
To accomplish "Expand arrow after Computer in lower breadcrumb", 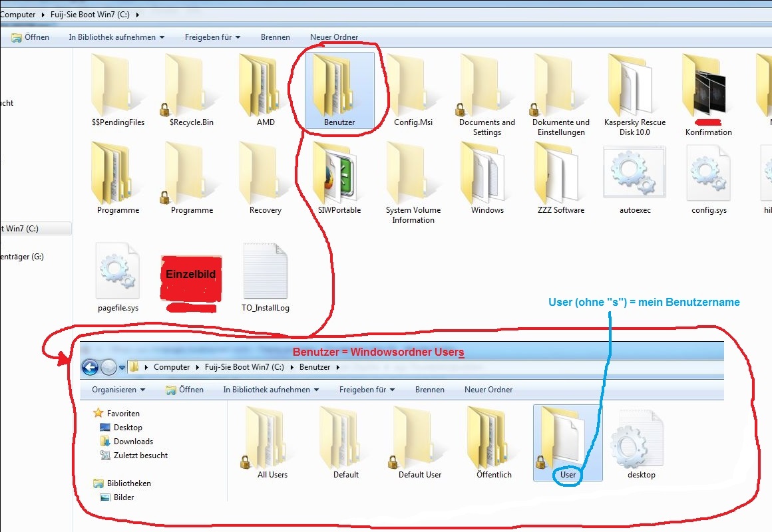I will [198, 367].
